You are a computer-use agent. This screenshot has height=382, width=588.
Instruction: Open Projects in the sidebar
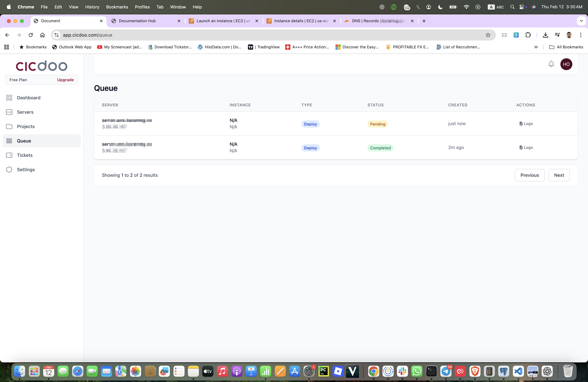pos(26,126)
